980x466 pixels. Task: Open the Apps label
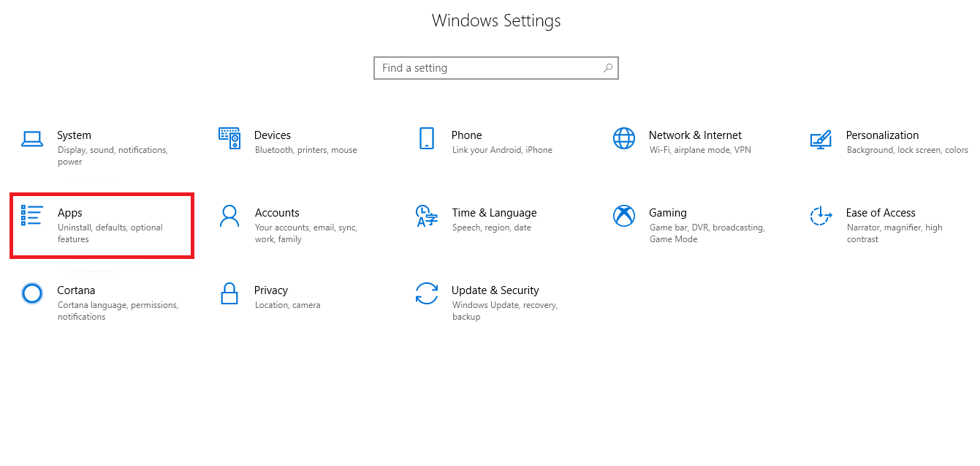click(x=70, y=213)
